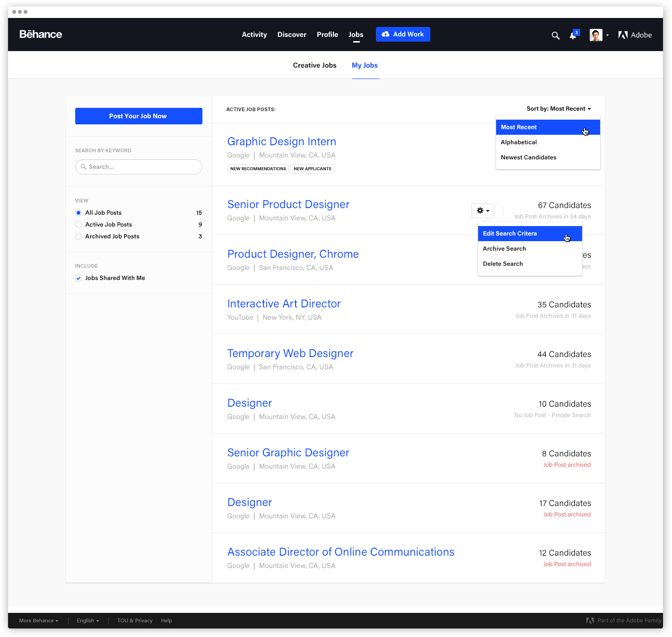The width and height of the screenshot is (672, 637).
Task: Click the Adobe logo link
Action: pos(635,35)
